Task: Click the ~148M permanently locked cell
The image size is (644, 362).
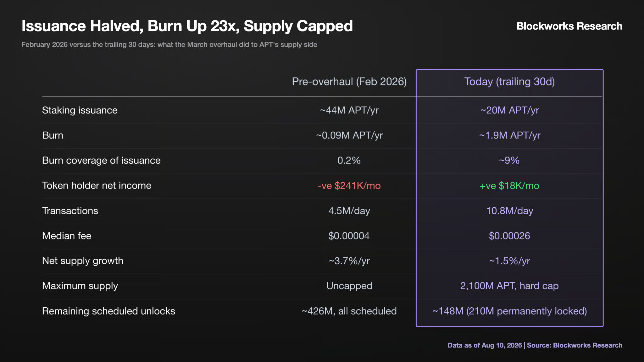Action: coord(509,311)
